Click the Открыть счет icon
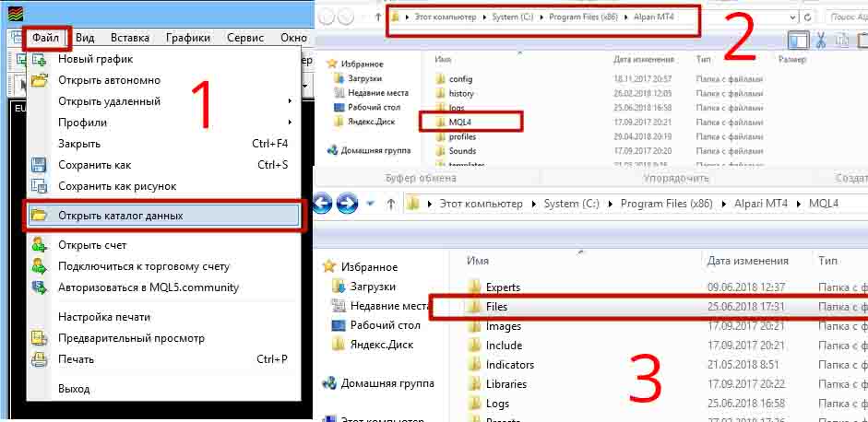The image size is (868, 422). (40, 245)
